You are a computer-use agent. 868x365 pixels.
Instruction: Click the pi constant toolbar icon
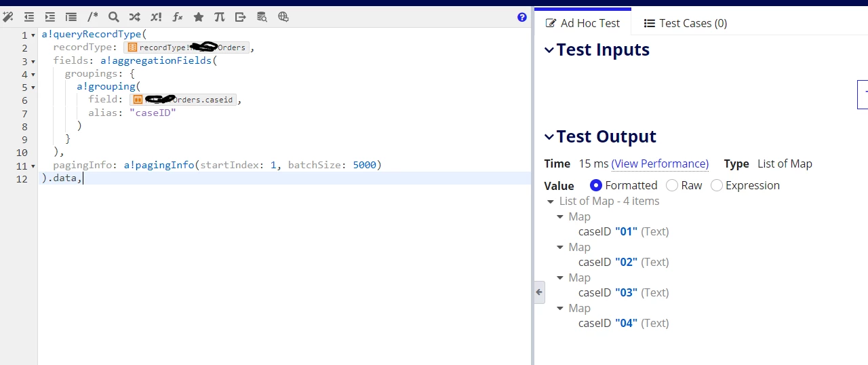pyautogui.click(x=219, y=17)
